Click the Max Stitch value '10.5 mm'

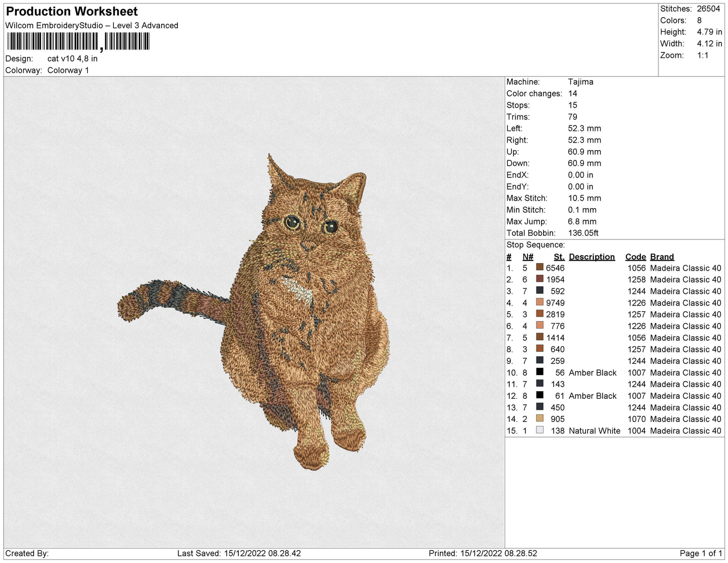point(584,198)
